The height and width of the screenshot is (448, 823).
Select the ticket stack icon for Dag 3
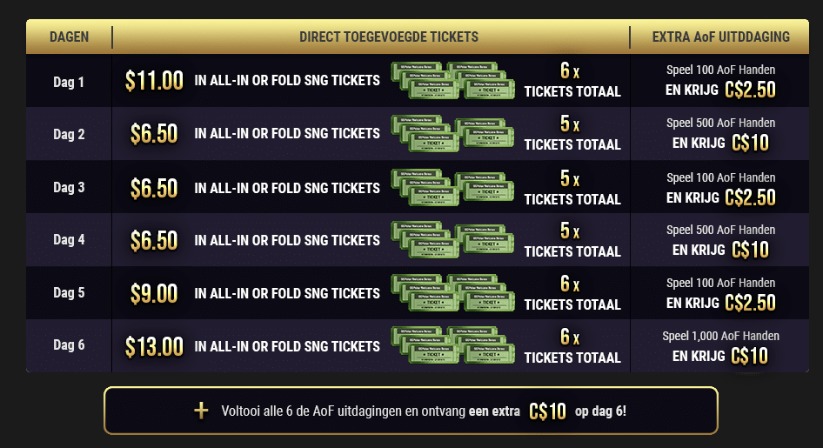tap(450, 187)
